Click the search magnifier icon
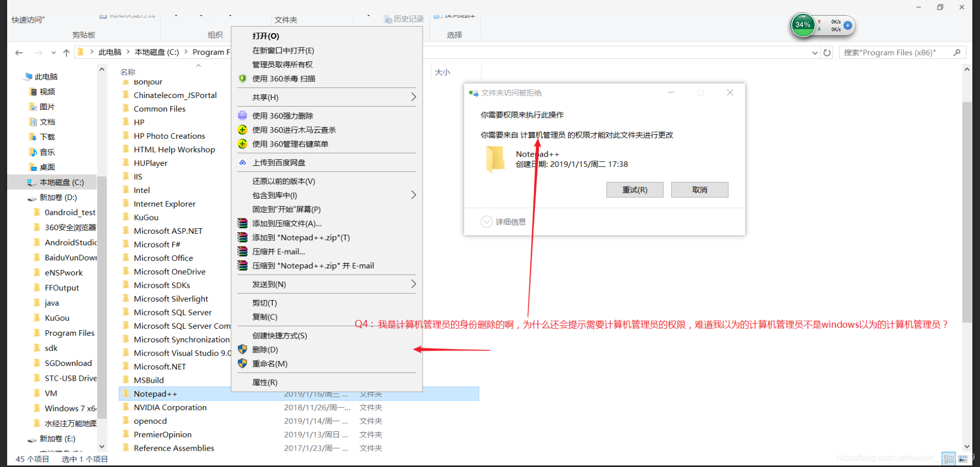The image size is (980, 467). (957, 53)
